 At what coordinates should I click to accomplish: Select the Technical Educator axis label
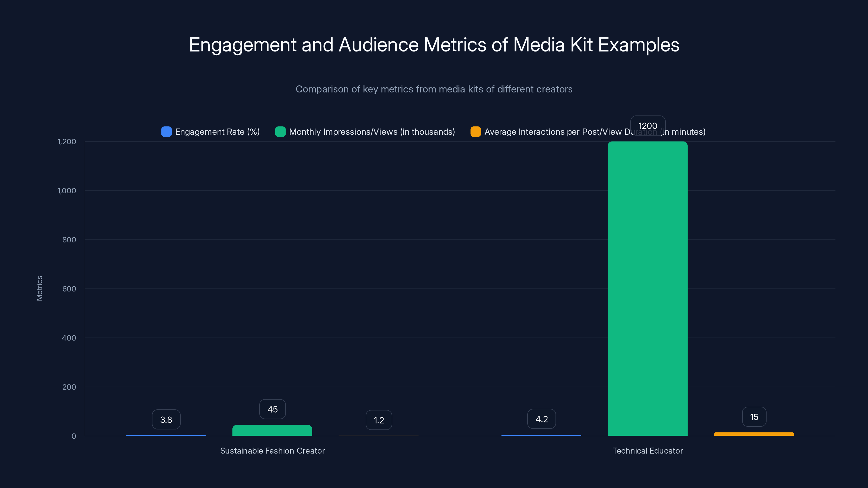point(647,451)
